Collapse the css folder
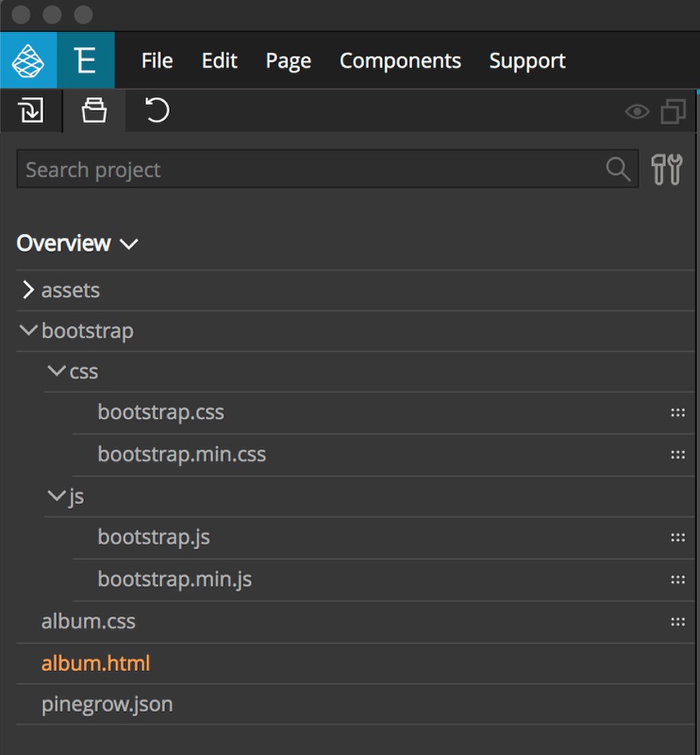 pyautogui.click(x=57, y=371)
